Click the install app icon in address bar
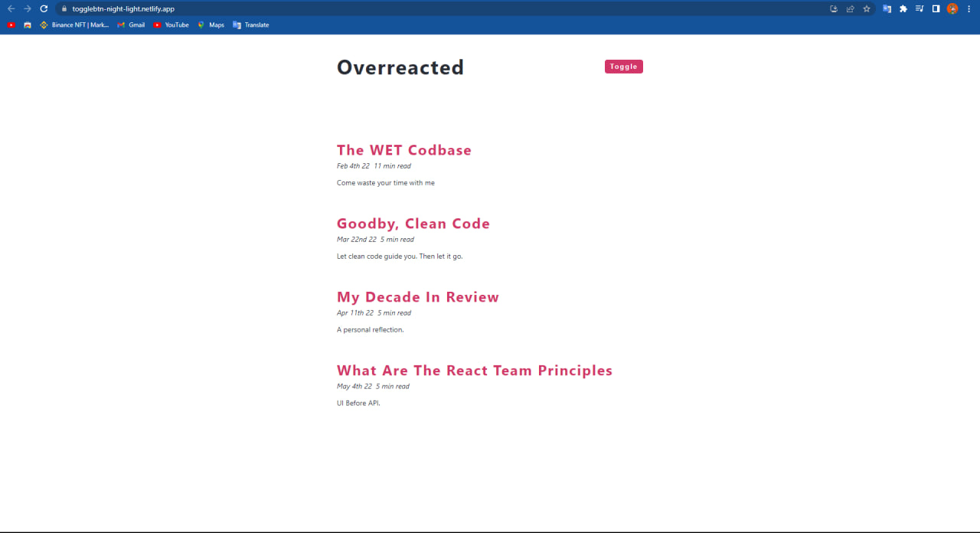The image size is (980, 533). point(834,8)
